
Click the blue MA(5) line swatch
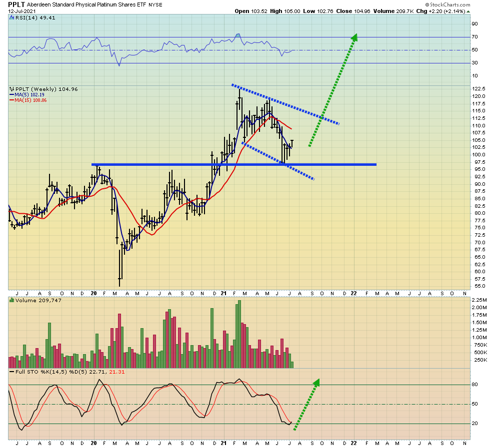click(11, 95)
